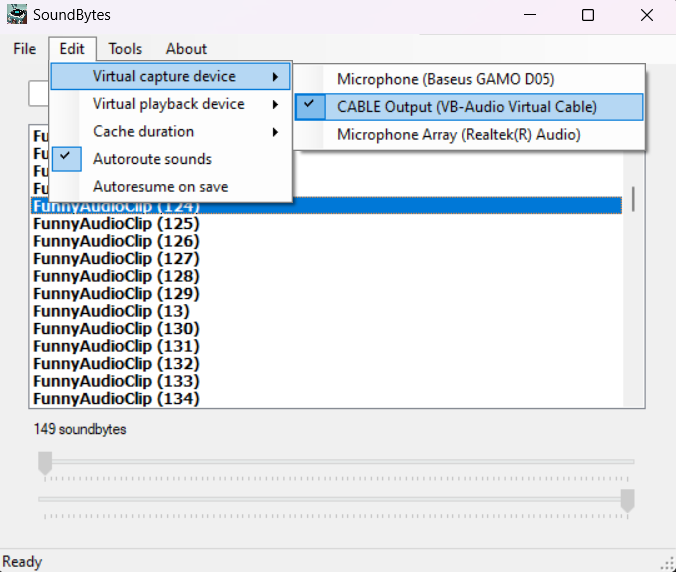The height and width of the screenshot is (572, 676).
Task: Open the Tools menu
Action: pyautogui.click(x=125, y=49)
